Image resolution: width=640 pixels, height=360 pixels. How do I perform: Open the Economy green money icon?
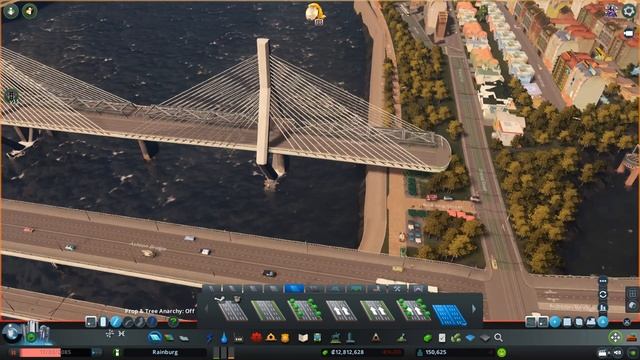click(x=428, y=338)
